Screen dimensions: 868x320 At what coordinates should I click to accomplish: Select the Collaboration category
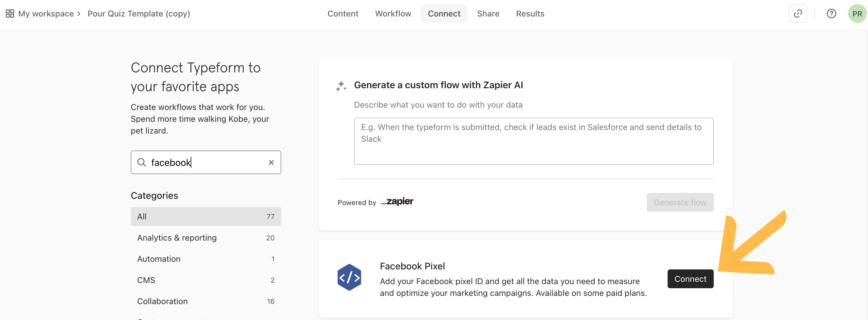click(206, 301)
